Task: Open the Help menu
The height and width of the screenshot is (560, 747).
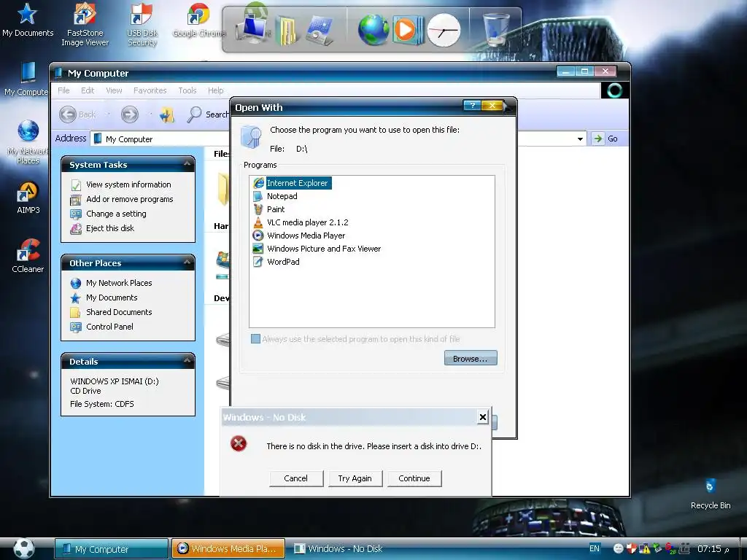Action: [x=215, y=90]
